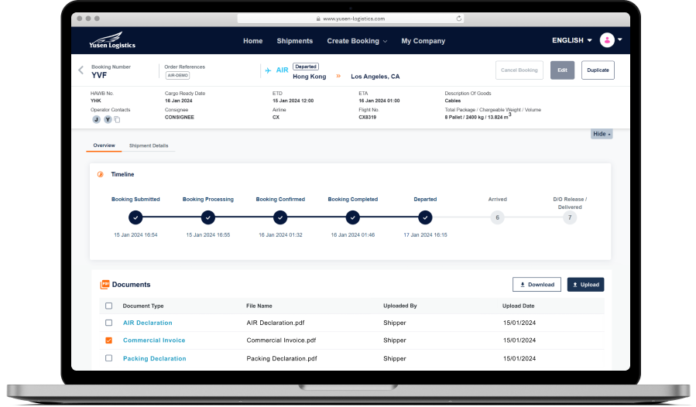Tick the AIR Declaration checkbox
Screen dimensions: 696x407
pyautogui.click(x=109, y=323)
